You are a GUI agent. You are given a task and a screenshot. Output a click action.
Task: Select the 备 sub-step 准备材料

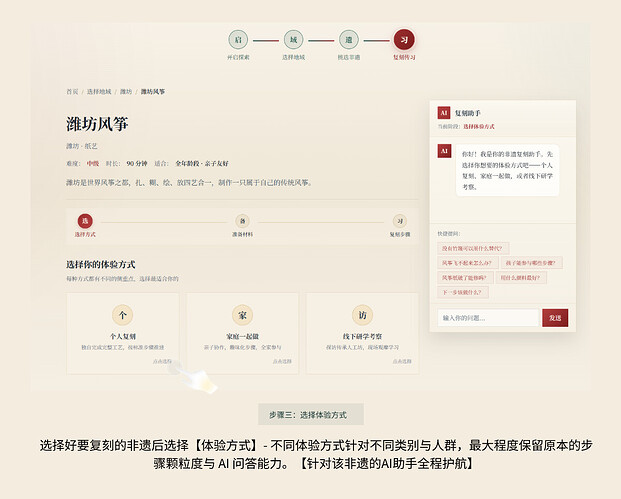[x=242, y=221]
